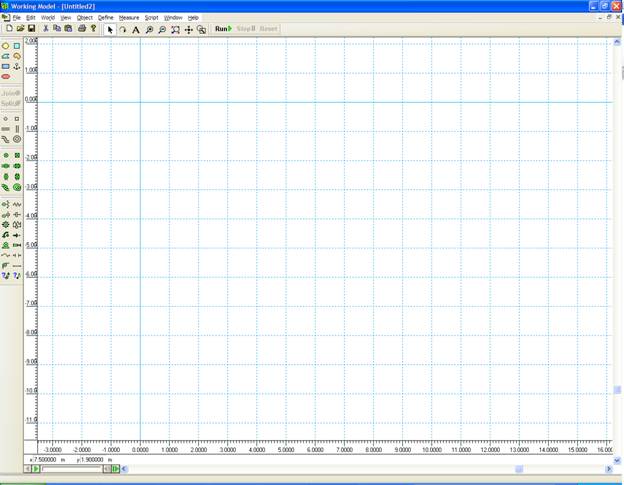Screen dimensions: 624x485
Task: Select the Damper tool
Action: pos(17,214)
